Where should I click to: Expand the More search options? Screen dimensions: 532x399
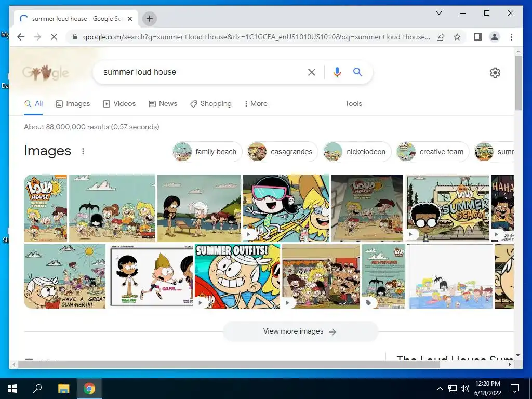pyautogui.click(x=256, y=103)
